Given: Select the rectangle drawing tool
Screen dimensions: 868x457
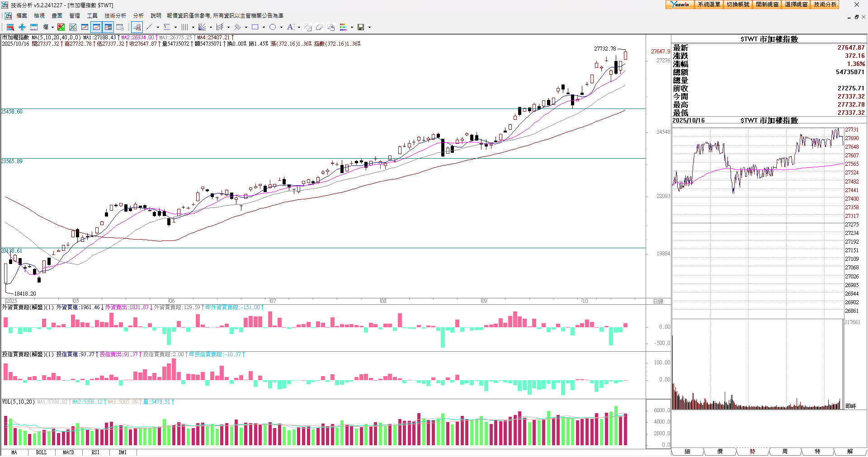Looking at the screenshot, I should 255,27.
